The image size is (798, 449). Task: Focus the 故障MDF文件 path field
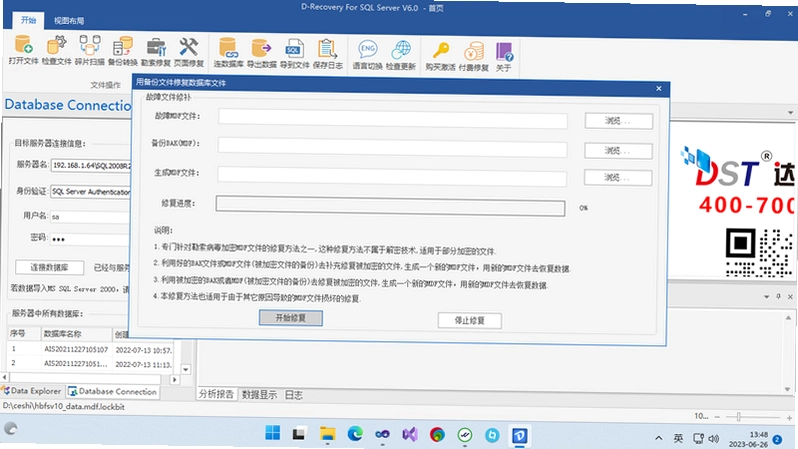[393, 119]
